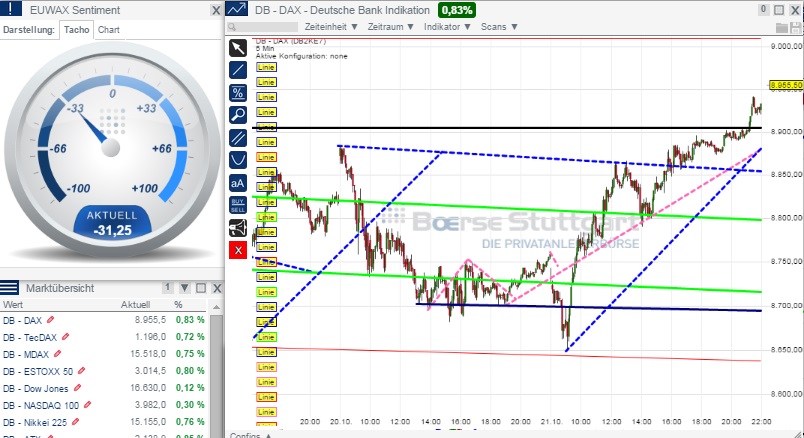Select the DB - Dow Jones row
This screenshot has width=804, height=438.
(104, 388)
